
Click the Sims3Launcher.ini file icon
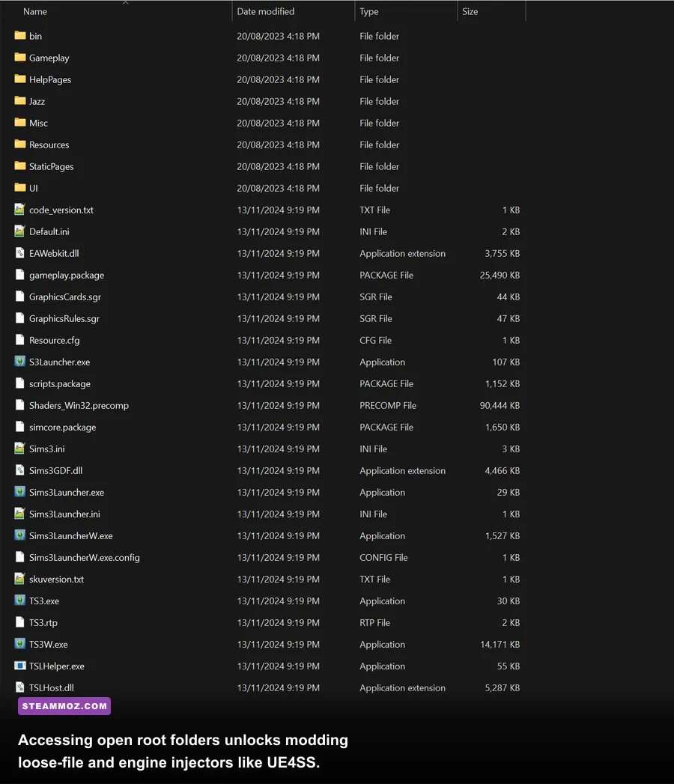19,514
